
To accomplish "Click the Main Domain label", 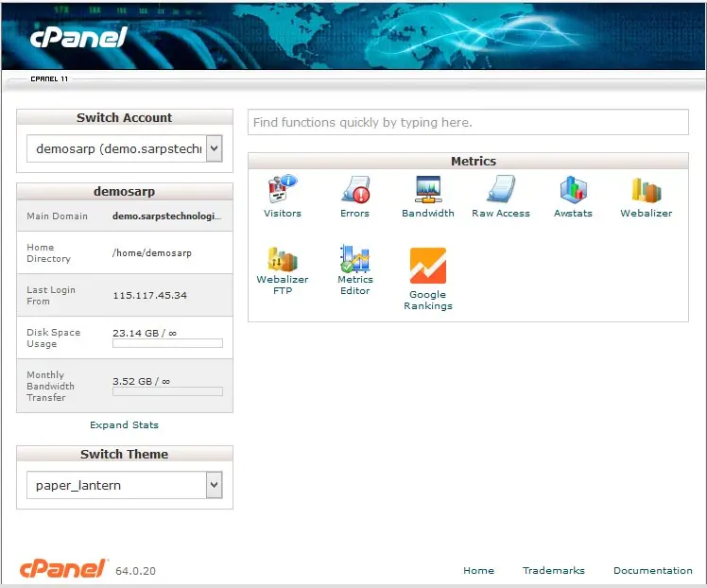I will [x=58, y=216].
